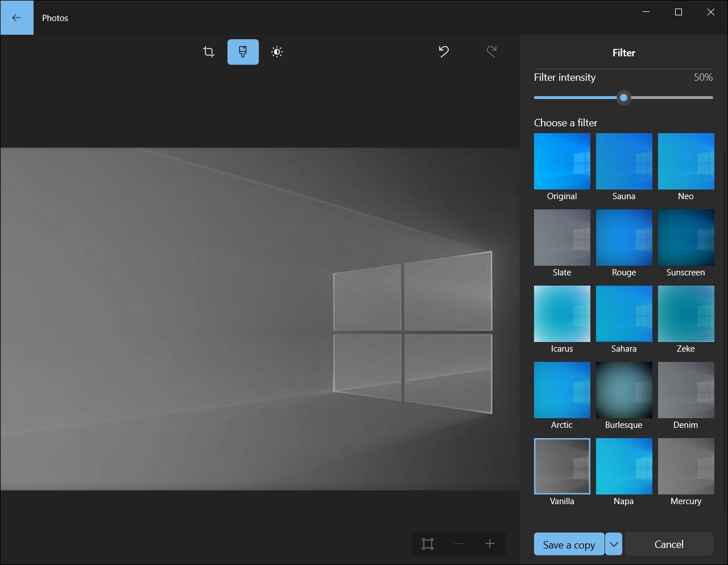Click the grayscale preview image
The height and width of the screenshot is (565, 728).
(260, 319)
